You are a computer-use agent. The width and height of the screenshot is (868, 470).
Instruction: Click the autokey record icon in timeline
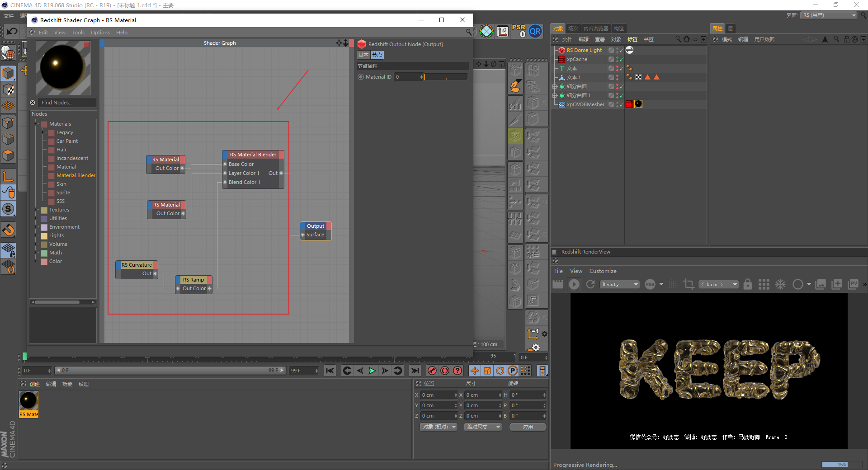[445, 371]
